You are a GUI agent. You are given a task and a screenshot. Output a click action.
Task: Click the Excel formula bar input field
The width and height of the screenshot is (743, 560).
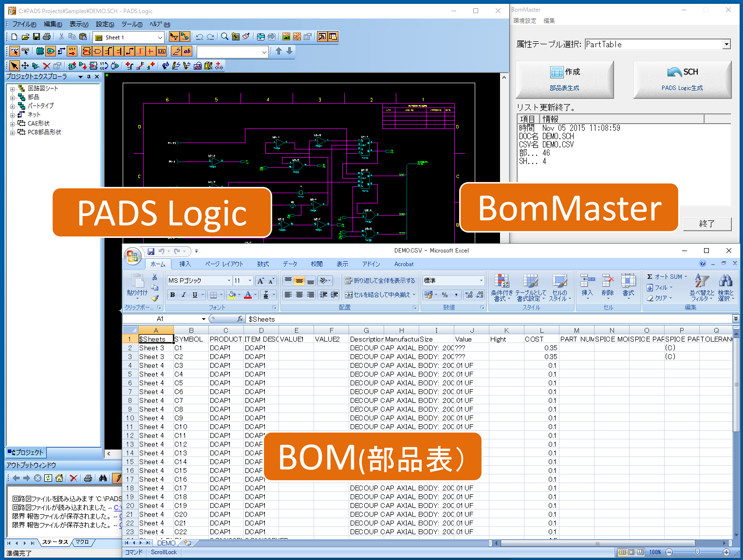pyautogui.click(x=487, y=319)
